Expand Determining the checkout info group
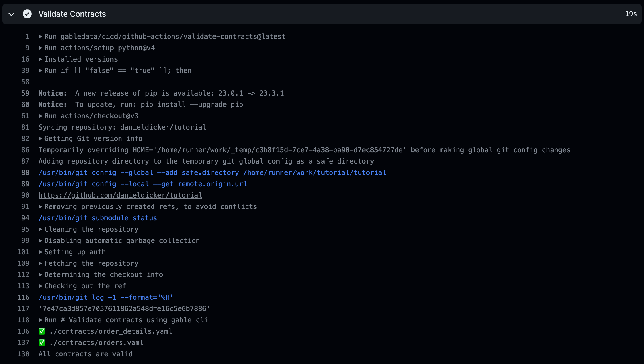The image size is (644, 364). point(40,275)
